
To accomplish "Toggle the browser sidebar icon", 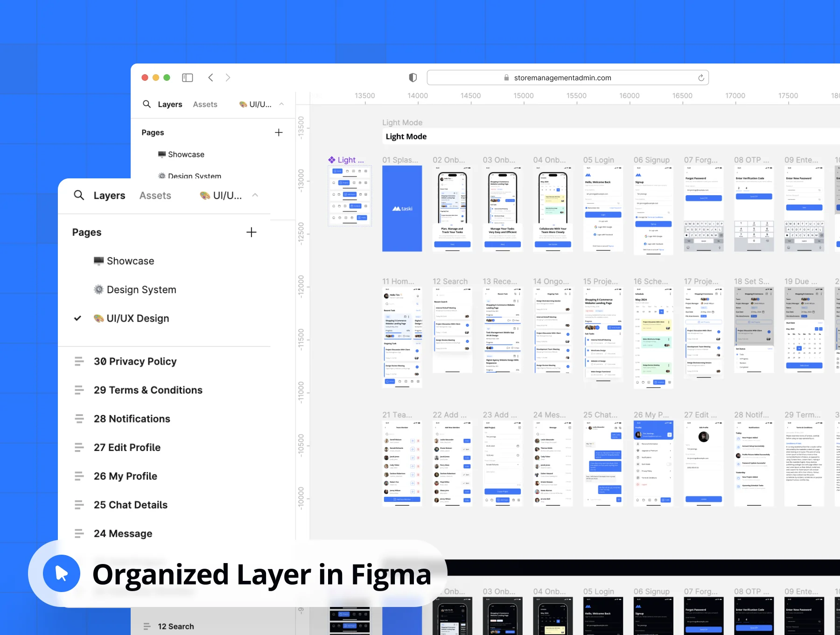I will [188, 78].
